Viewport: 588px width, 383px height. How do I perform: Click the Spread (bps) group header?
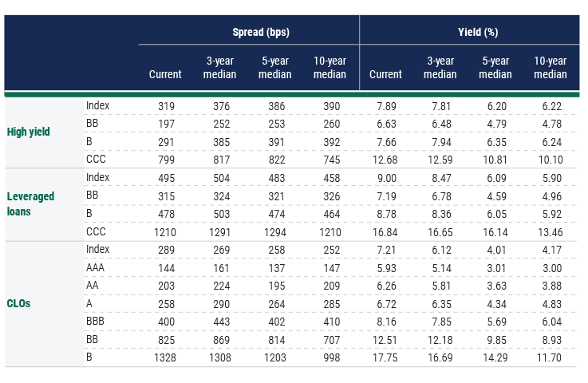point(260,33)
